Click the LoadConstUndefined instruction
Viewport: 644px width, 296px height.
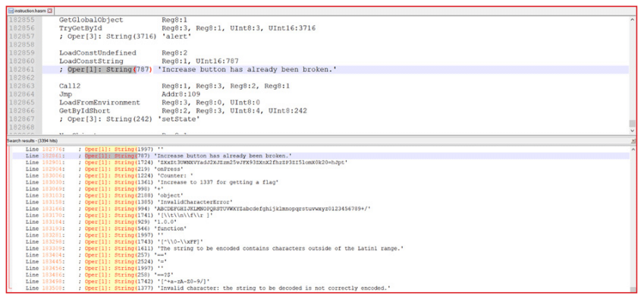coord(97,53)
